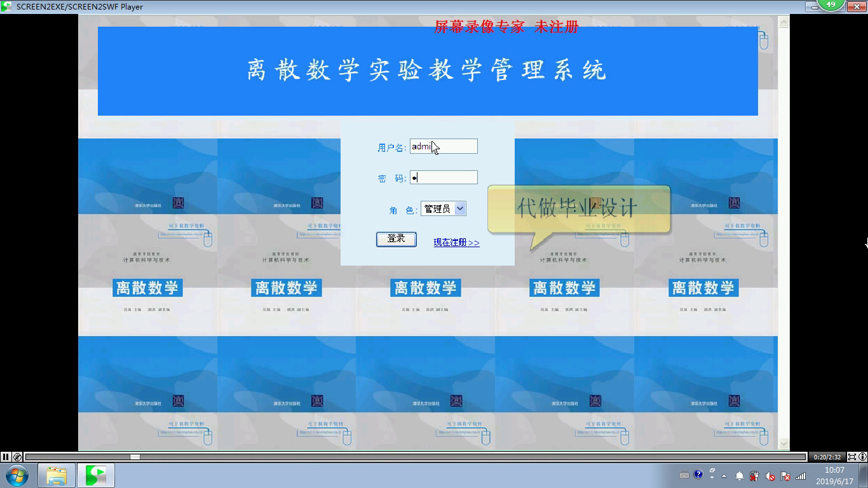Click the 登录 login button
Viewport: 868px width, 488px height.
tap(397, 239)
